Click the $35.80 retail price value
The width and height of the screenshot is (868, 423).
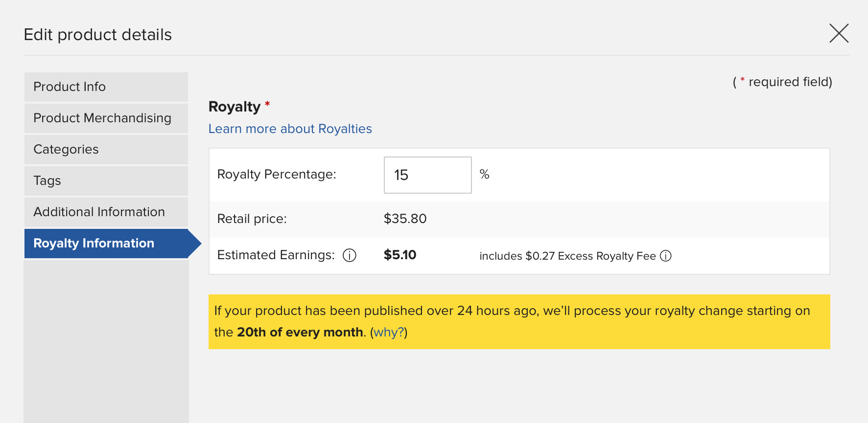pyautogui.click(x=405, y=219)
